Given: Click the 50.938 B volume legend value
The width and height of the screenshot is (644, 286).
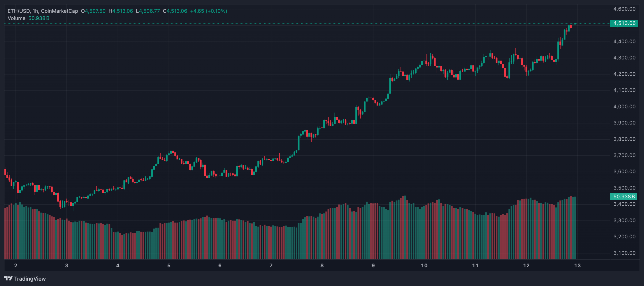Looking at the screenshot, I should point(39,18).
